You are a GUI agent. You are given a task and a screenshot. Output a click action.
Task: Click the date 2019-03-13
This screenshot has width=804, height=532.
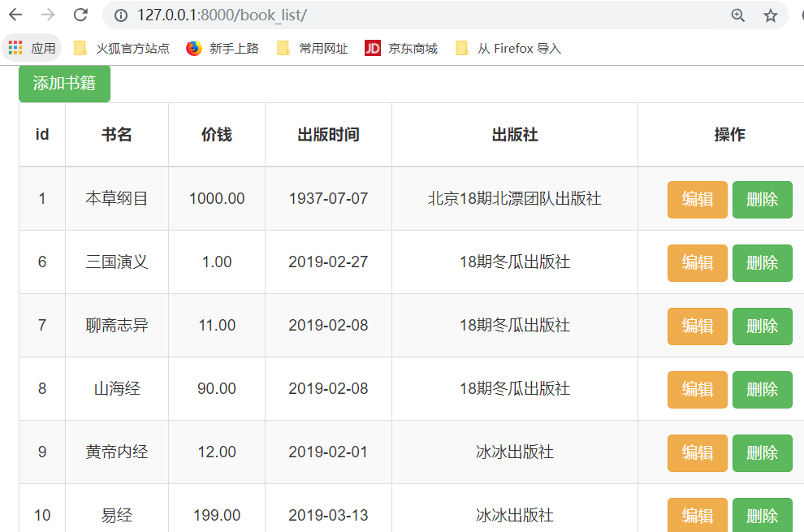tap(328, 515)
